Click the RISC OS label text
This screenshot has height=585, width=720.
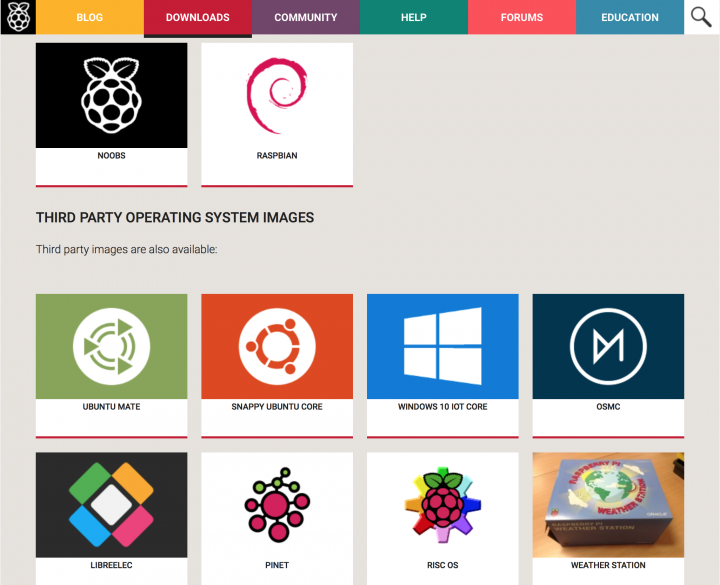pos(443,565)
